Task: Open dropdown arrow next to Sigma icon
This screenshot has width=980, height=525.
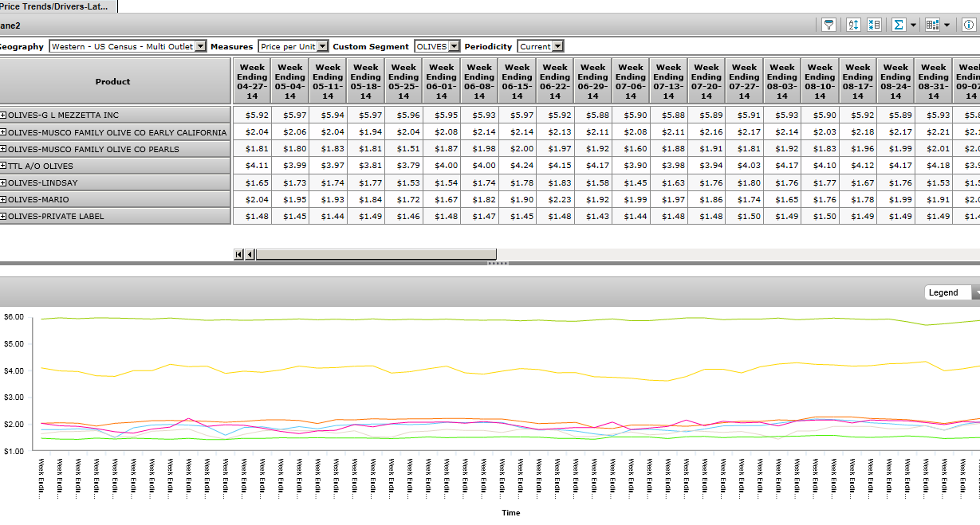Action: point(913,25)
